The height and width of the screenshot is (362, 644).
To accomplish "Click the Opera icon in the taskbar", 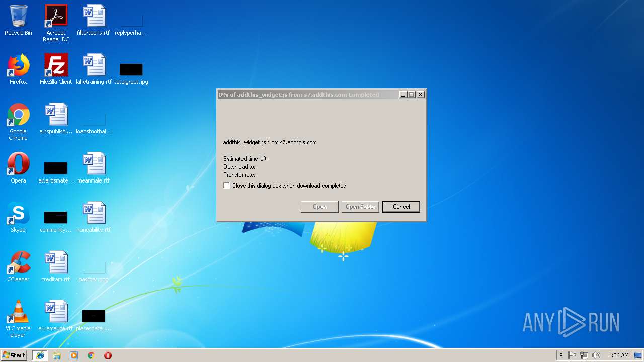I will click(x=108, y=355).
